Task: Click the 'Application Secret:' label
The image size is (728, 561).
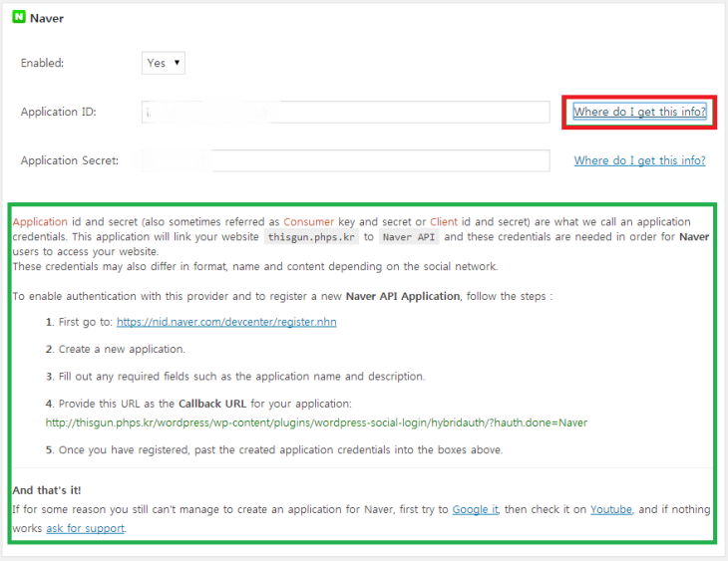Action: (x=69, y=160)
